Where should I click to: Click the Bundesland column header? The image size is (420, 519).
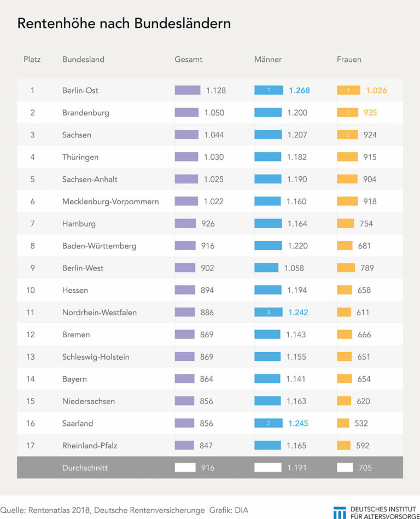(83, 60)
